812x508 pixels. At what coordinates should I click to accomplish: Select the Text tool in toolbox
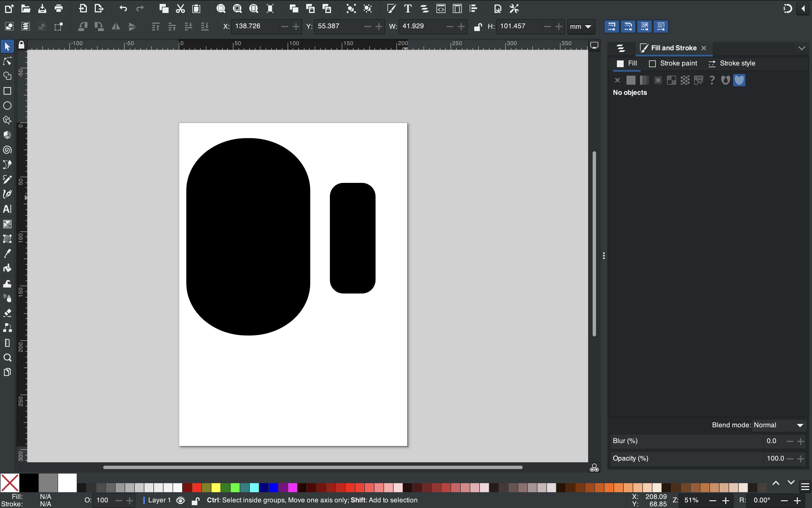7,209
